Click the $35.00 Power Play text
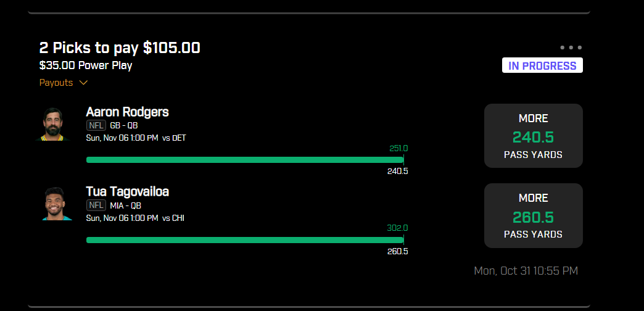 pos(86,66)
